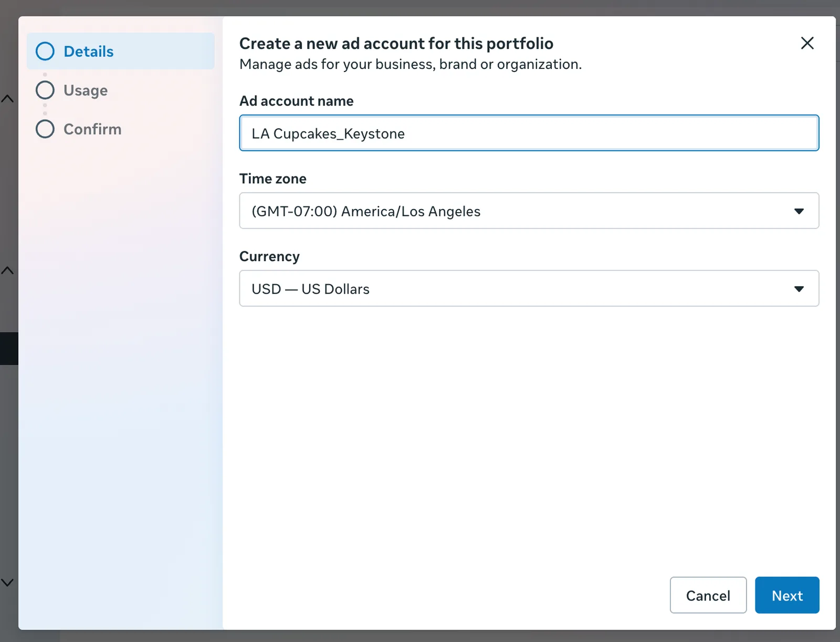The height and width of the screenshot is (642, 840).
Task: Open the Currency dropdown
Action: [x=529, y=288]
